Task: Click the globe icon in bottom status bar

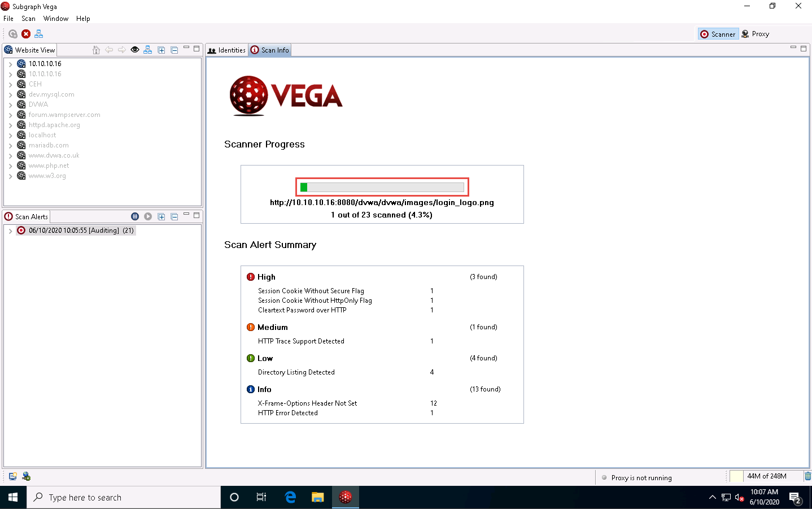Action: pos(26,476)
